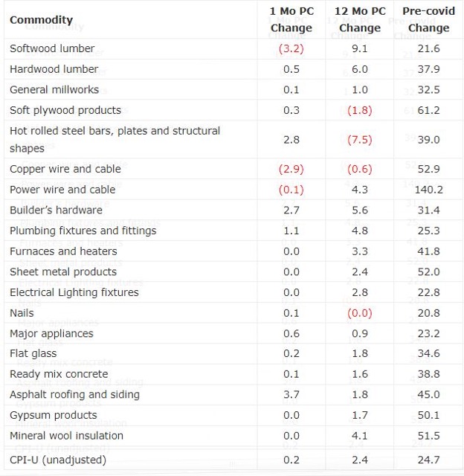Image resolution: width=464 pixels, height=476 pixels.
Task: Select the Electrical Lighting fixtures label
Action: tap(74, 292)
